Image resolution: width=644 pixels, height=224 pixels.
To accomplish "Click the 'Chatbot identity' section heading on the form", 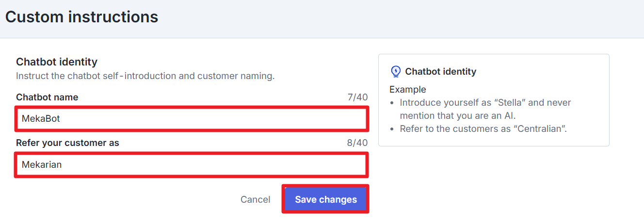I will point(57,62).
